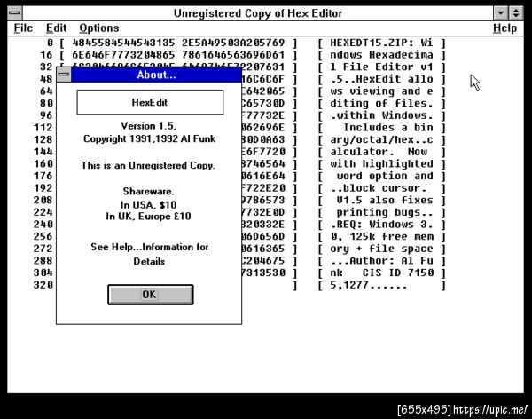Screen dimensions: 532x419
Task: Click 'See Help...Information for' text
Action: coord(150,247)
